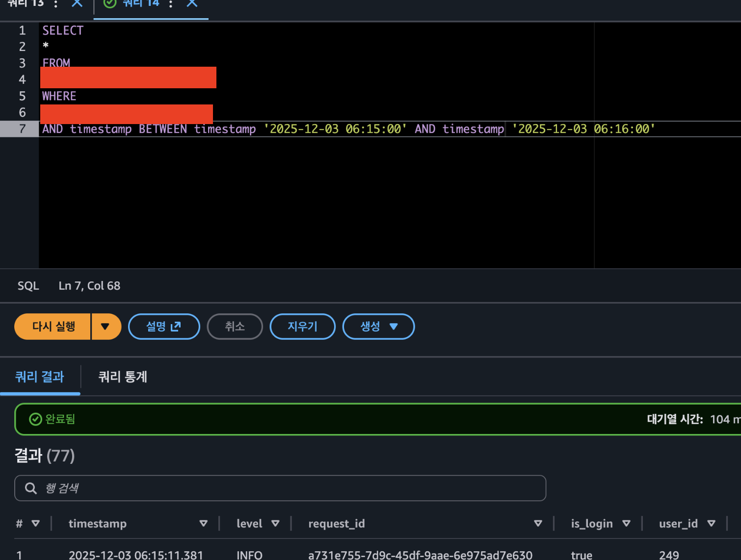Click the level column header
This screenshot has height=560, width=741.
249,524
